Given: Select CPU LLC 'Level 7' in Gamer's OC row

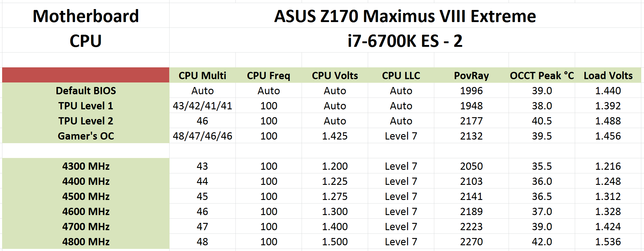Looking at the screenshot, I should click(x=401, y=136).
